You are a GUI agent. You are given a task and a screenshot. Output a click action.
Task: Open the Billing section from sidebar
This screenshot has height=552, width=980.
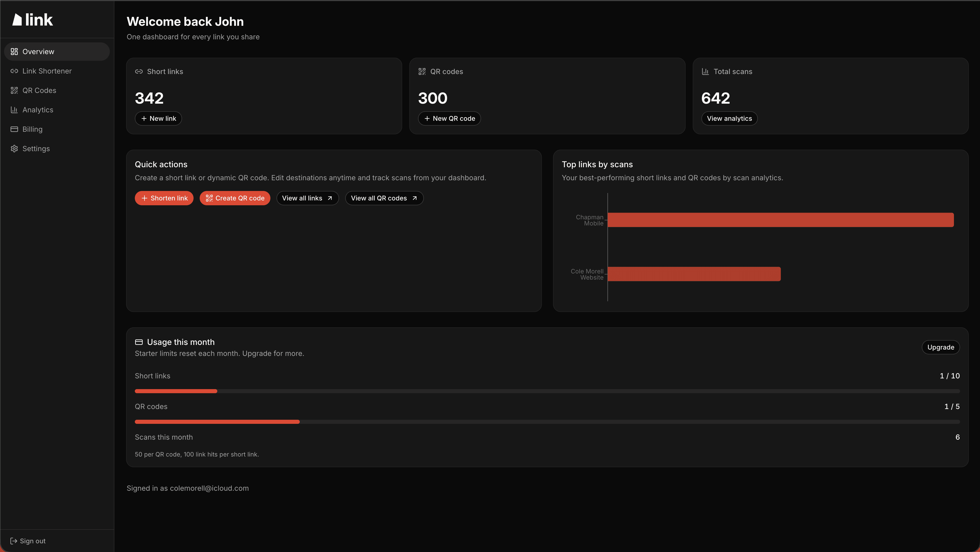tap(32, 129)
